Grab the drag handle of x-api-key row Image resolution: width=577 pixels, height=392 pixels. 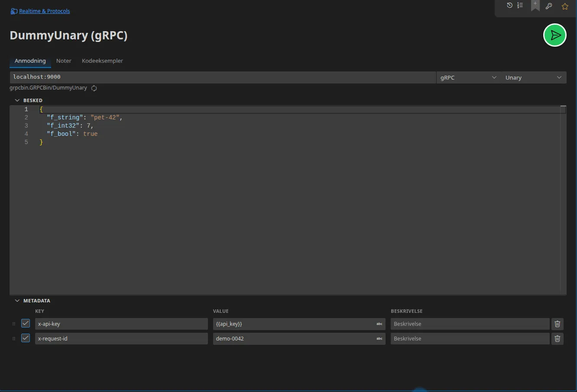pyautogui.click(x=14, y=324)
